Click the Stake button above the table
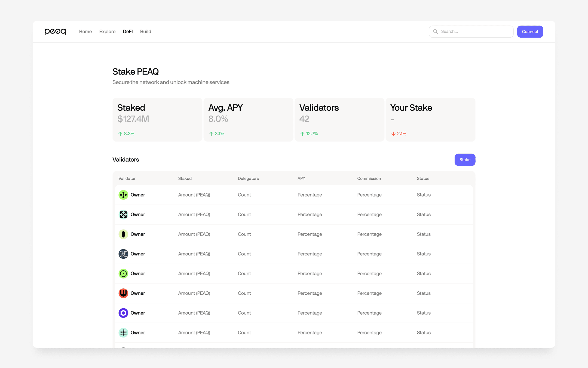 pos(465,160)
